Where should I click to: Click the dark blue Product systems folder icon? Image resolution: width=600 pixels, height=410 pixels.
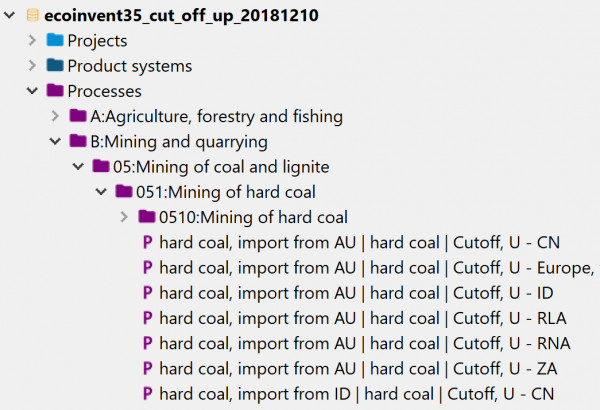point(55,65)
